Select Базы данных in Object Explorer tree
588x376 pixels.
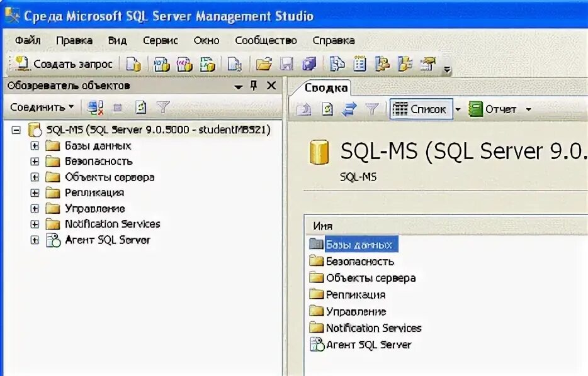98,146
